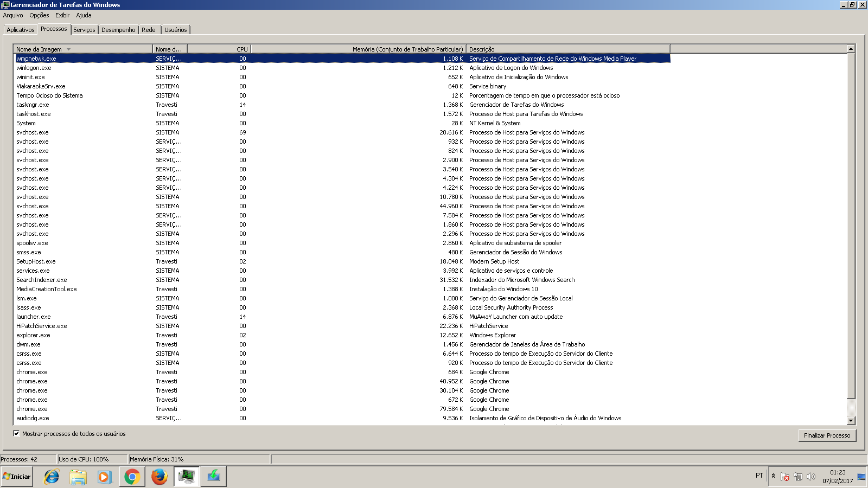
Task: Select svchost.exe using 20.616 K memory
Action: click(342, 132)
